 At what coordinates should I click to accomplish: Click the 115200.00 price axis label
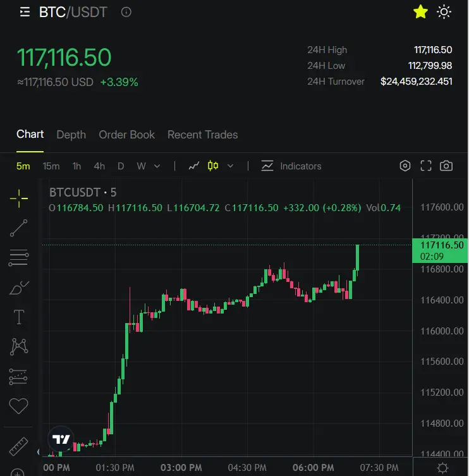(x=442, y=392)
